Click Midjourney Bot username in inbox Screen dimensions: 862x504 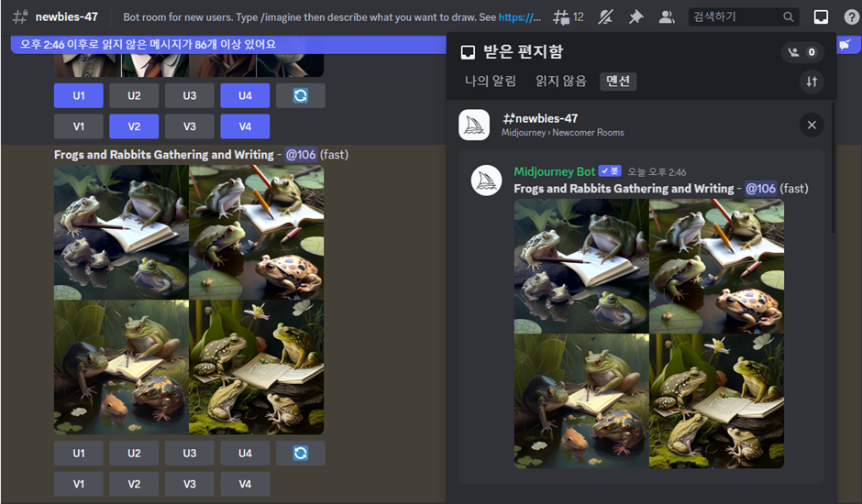point(554,171)
